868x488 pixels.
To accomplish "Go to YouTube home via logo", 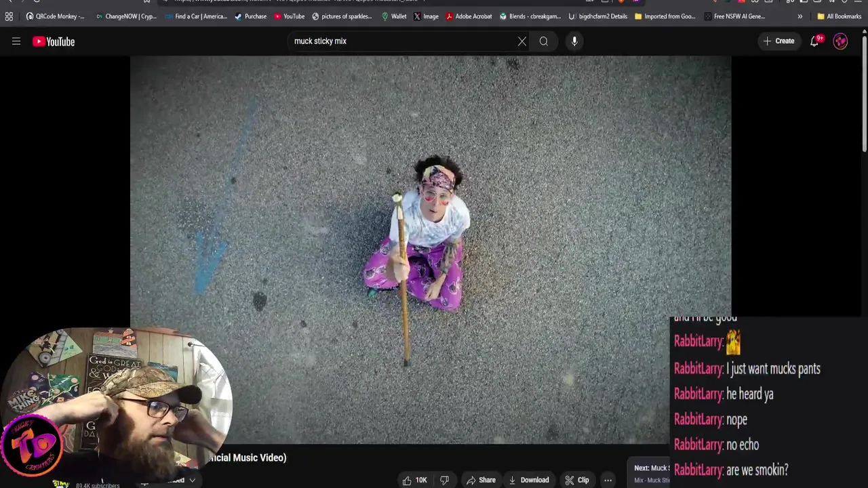I will 54,41.
